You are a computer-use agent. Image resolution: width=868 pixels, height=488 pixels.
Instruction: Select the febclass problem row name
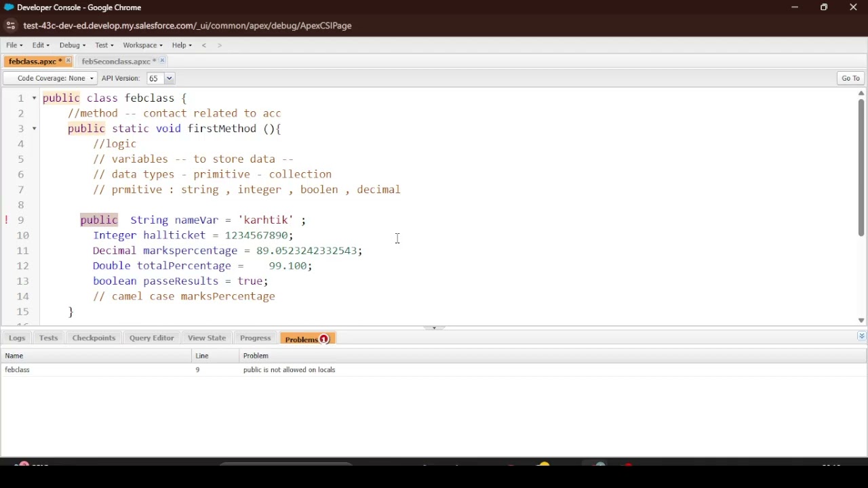click(18, 370)
